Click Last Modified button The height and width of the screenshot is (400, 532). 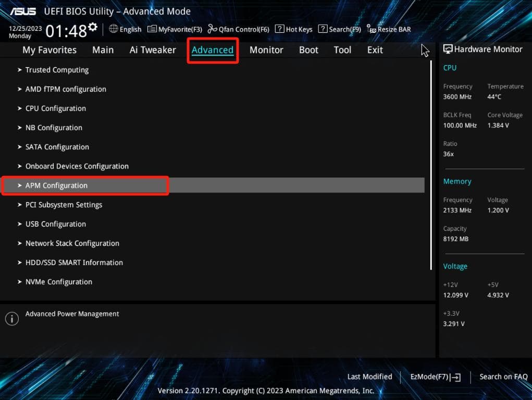(x=369, y=377)
